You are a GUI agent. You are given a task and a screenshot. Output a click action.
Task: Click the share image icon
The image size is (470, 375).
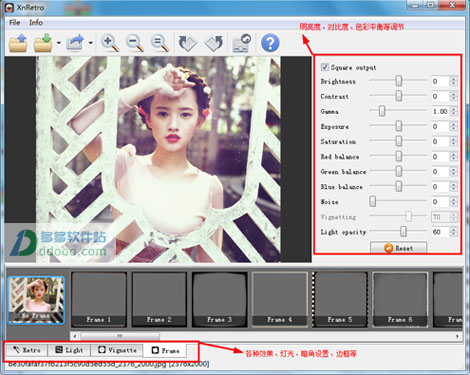click(x=75, y=43)
